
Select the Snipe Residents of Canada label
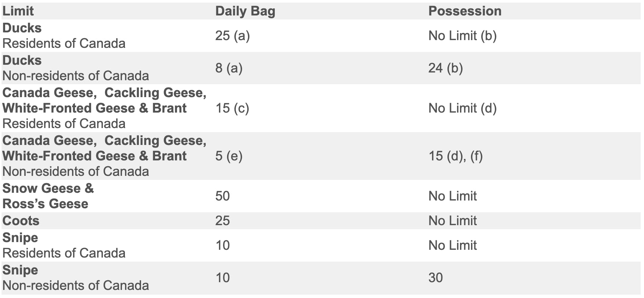(x=64, y=245)
